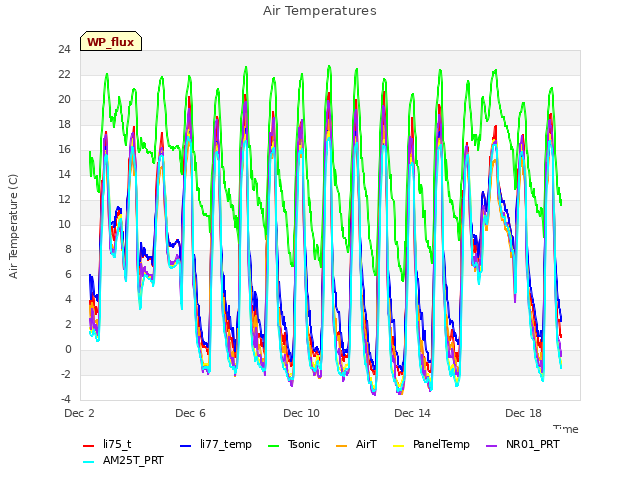Click the 8 y-axis tick label
Viewport: 640px width, 480px height.
(68, 249)
